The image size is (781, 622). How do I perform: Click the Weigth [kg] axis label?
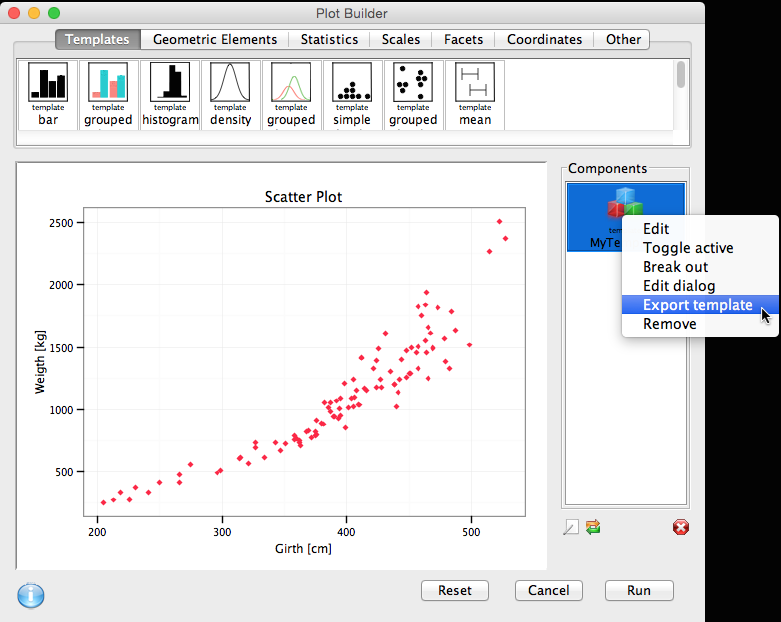(40, 362)
